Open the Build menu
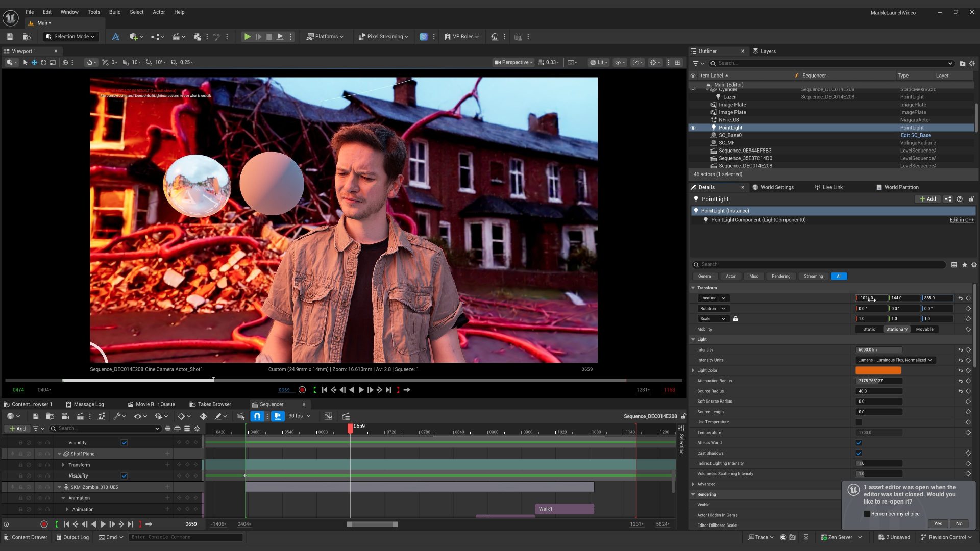Screen dimensions: 980x551 [115, 12]
